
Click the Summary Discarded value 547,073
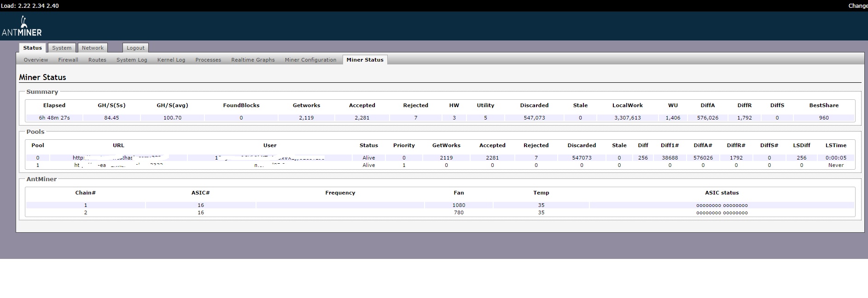[x=534, y=118]
